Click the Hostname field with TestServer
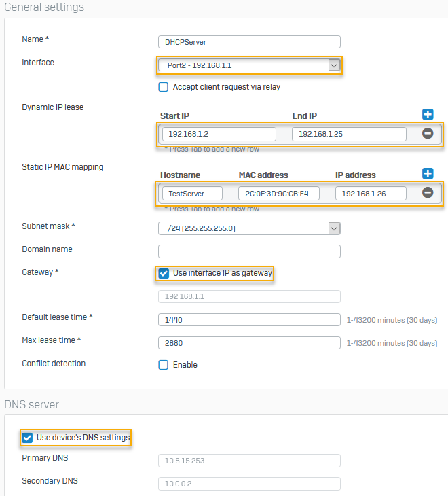 pyautogui.click(x=192, y=194)
